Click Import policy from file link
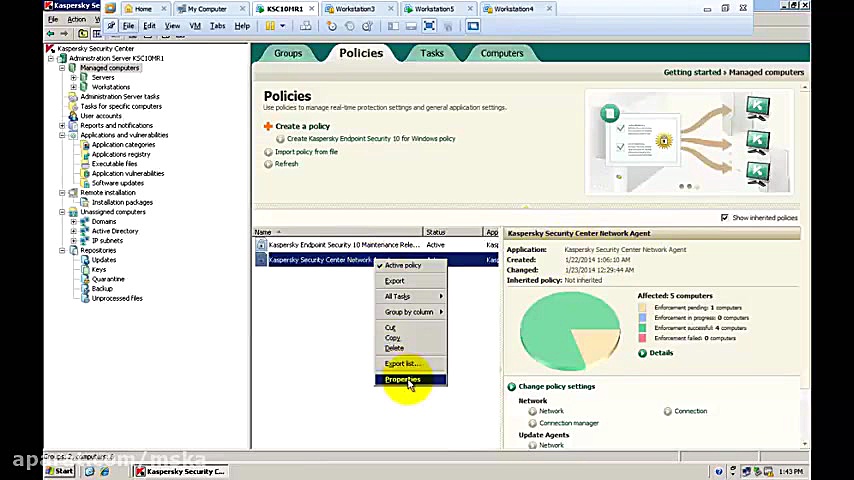The width and height of the screenshot is (854, 480). click(x=306, y=152)
